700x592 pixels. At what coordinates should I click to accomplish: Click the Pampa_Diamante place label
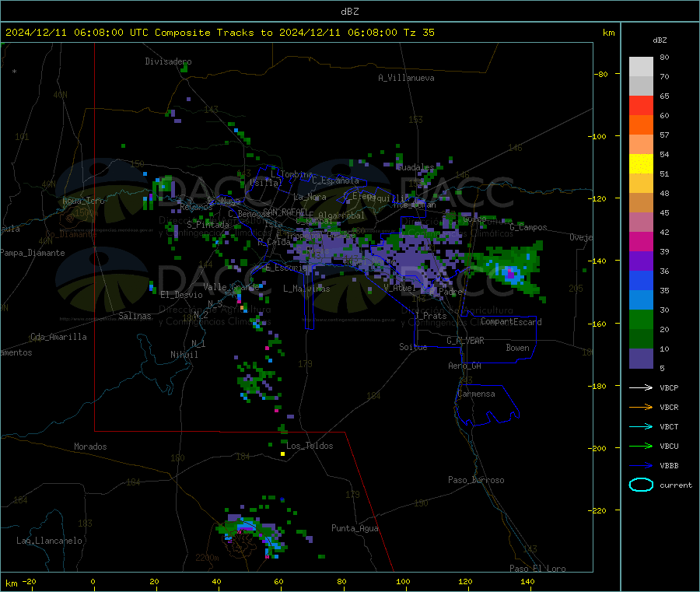pos(33,253)
